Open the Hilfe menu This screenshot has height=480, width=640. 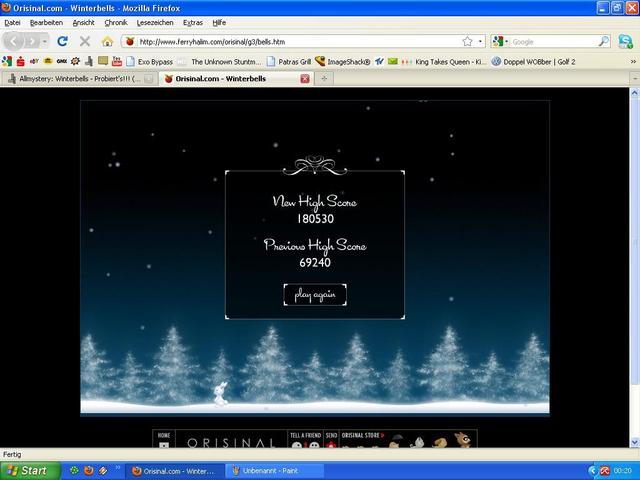pos(219,23)
